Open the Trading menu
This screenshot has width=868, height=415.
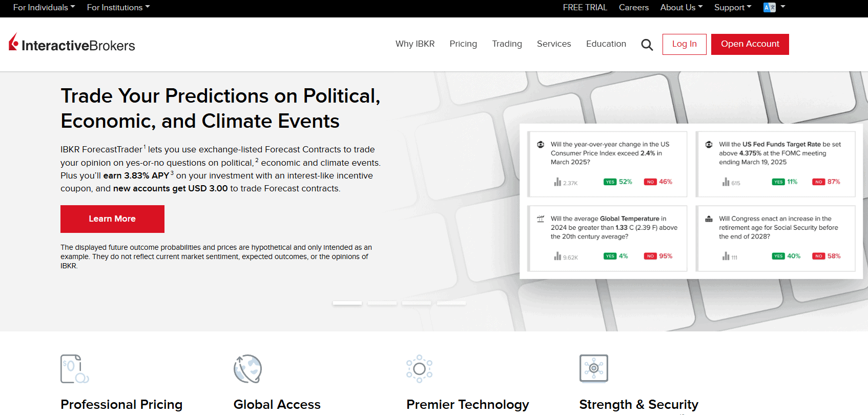point(507,44)
